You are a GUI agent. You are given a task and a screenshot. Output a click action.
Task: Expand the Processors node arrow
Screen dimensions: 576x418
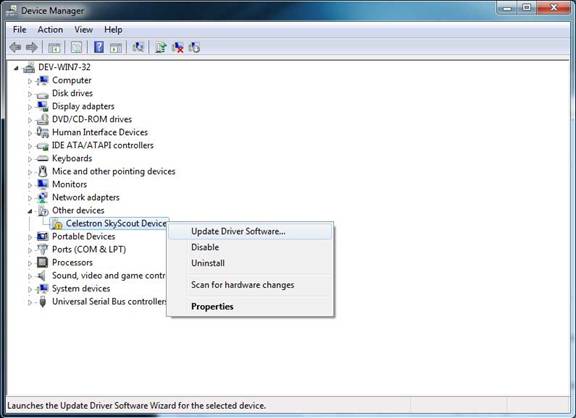tap(30, 263)
